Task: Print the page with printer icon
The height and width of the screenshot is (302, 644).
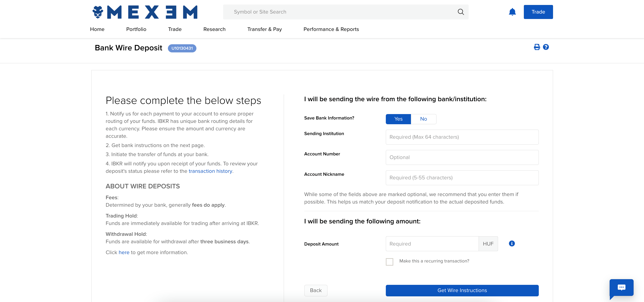Action: click(537, 47)
